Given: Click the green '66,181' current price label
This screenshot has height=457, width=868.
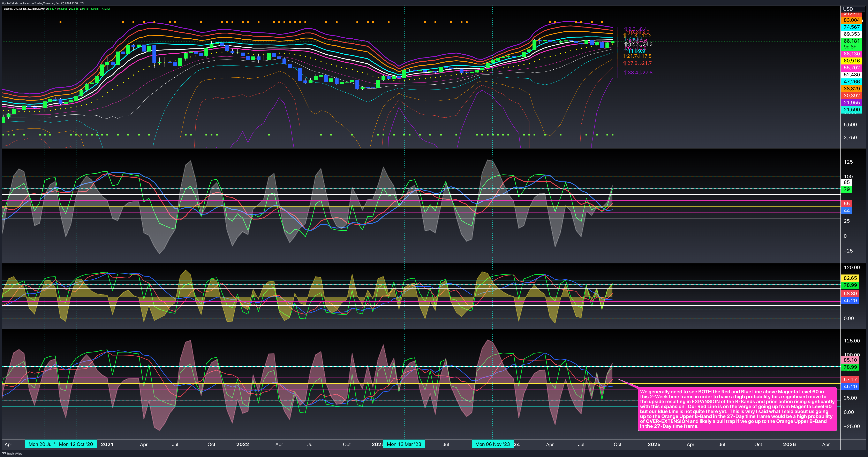Looking at the screenshot, I should pyautogui.click(x=852, y=41).
